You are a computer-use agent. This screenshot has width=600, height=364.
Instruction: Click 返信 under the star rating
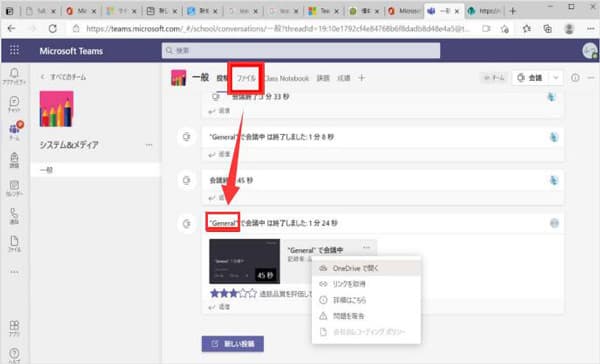[220, 307]
